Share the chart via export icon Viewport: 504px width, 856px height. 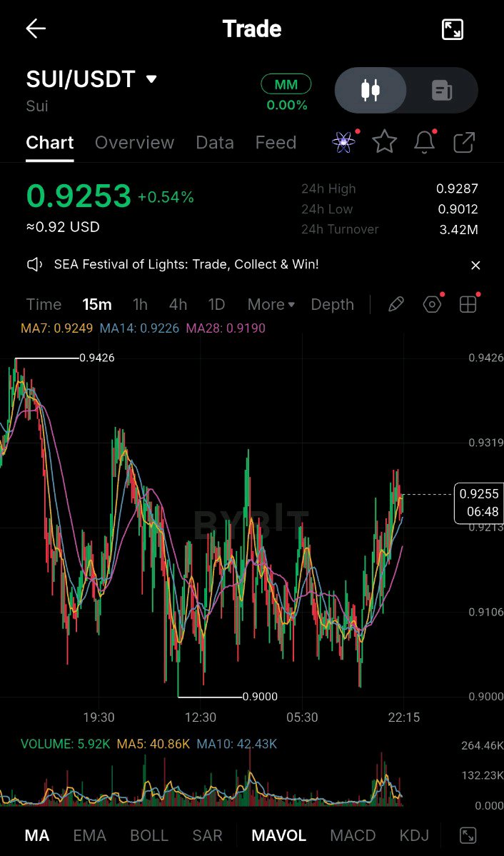click(x=464, y=143)
